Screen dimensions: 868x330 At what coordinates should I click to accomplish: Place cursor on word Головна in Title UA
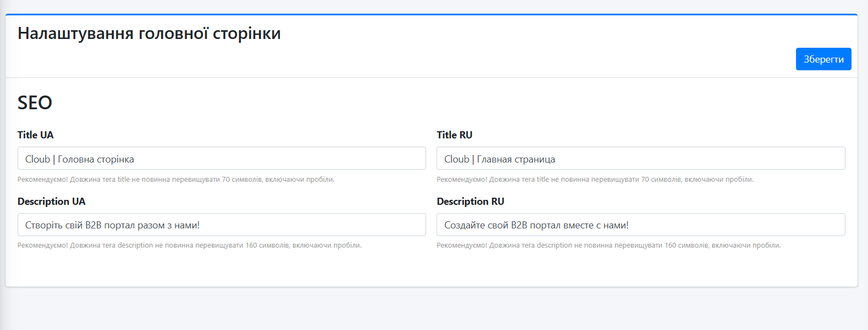tap(75, 159)
